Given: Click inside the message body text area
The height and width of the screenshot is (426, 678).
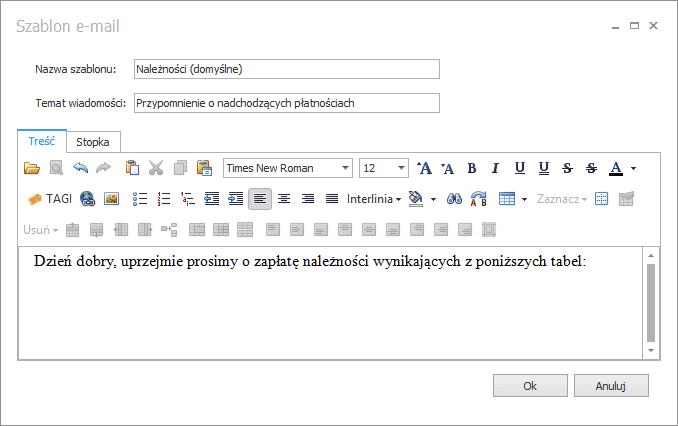Looking at the screenshot, I should tap(330, 303).
